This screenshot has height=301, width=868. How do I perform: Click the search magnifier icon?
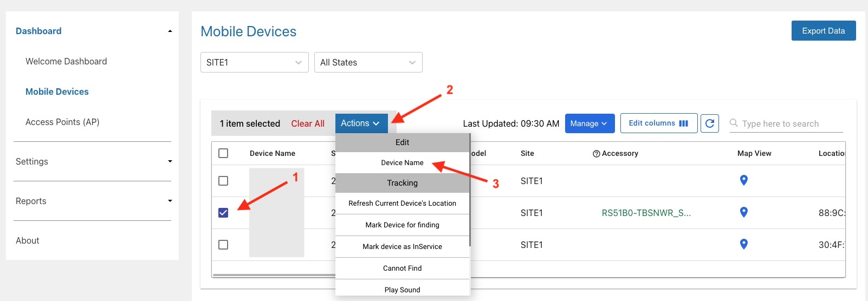734,123
